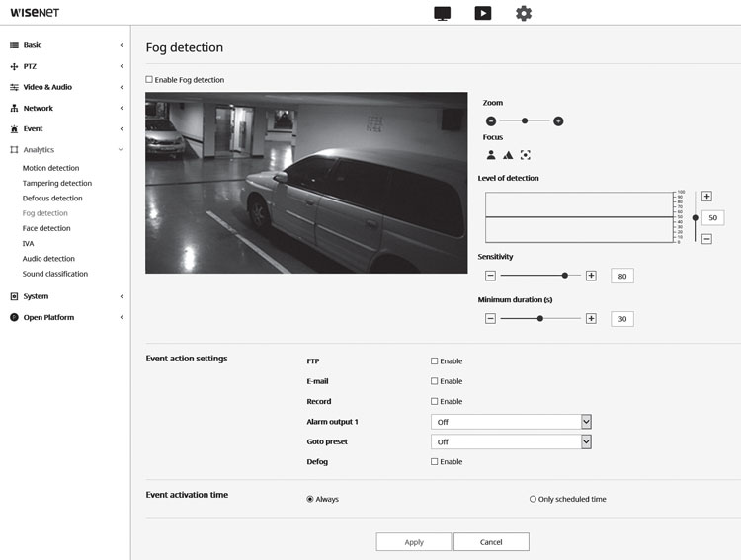Increase Minimum duration with plus button
Image resolution: width=741 pixels, height=560 pixels.
pyautogui.click(x=591, y=318)
